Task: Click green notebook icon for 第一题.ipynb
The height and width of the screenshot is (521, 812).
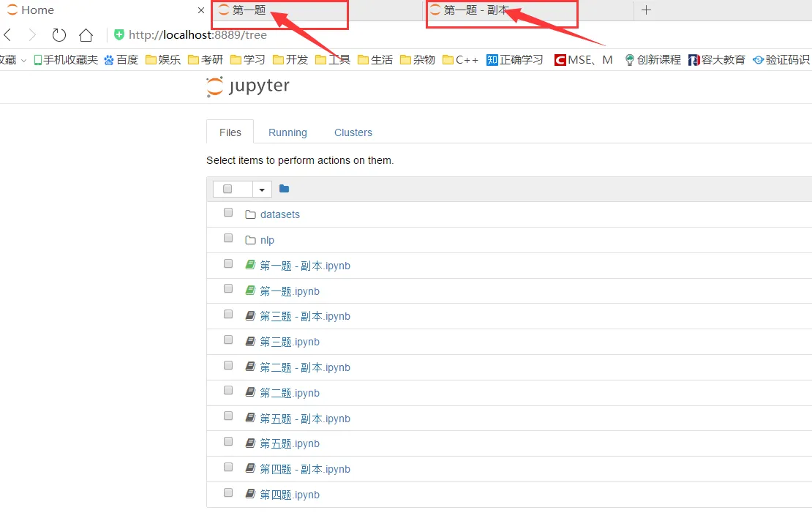Action: 250,291
